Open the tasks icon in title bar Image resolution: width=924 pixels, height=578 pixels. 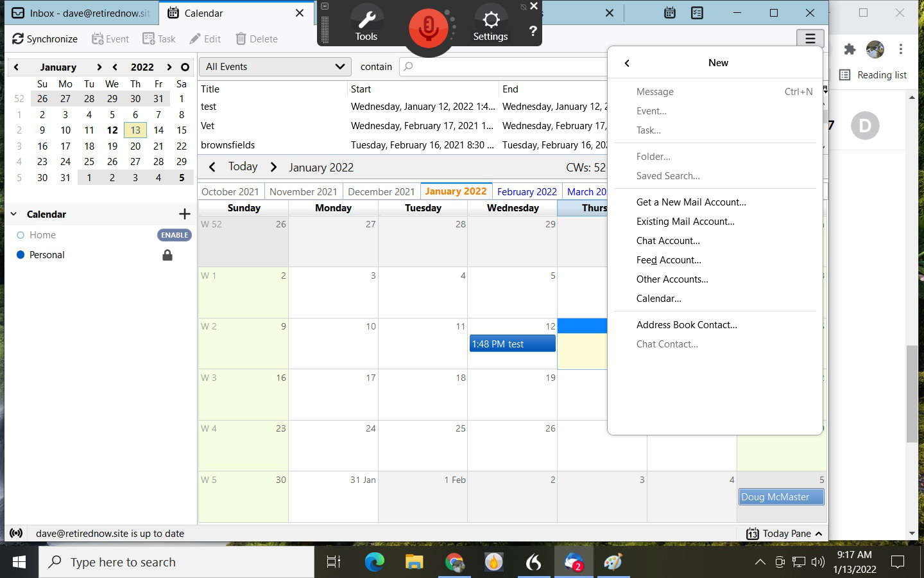tap(697, 13)
